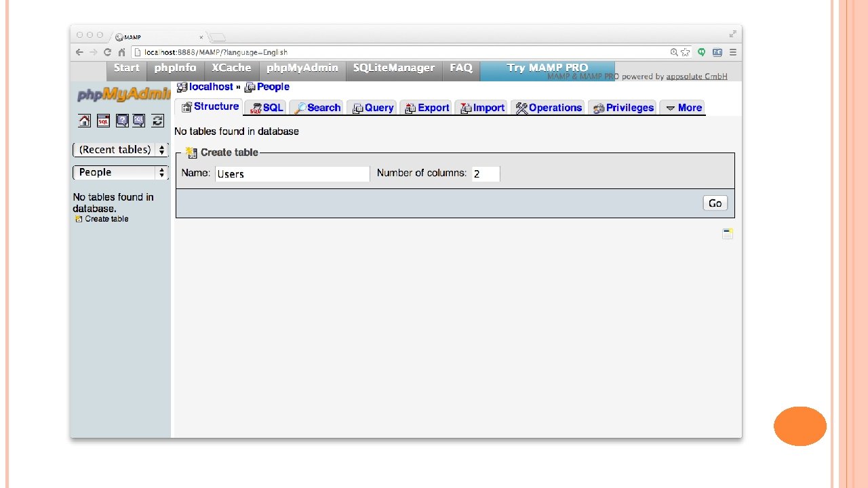Open the phpMyAdmin documentation icon
The height and width of the screenshot is (488, 868).
point(121,121)
